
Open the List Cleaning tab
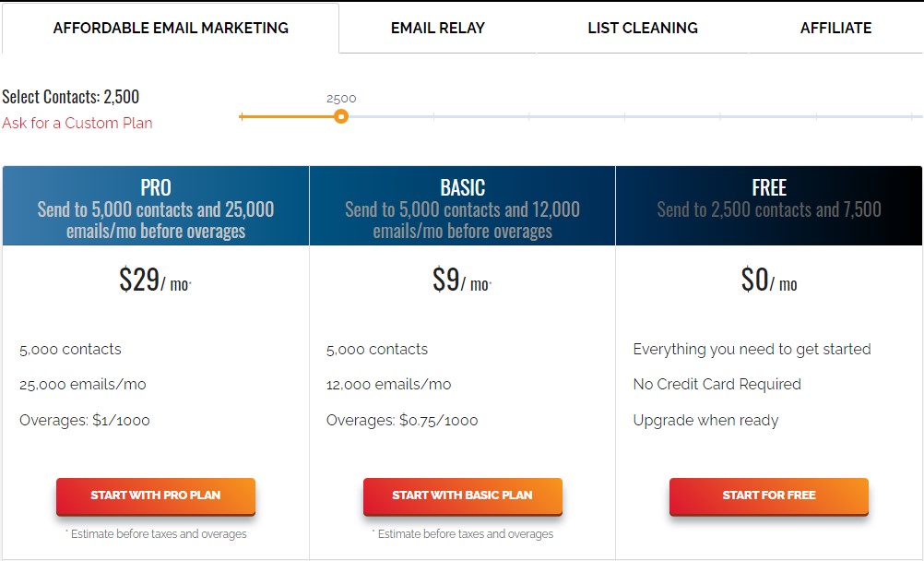pos(643,28)
